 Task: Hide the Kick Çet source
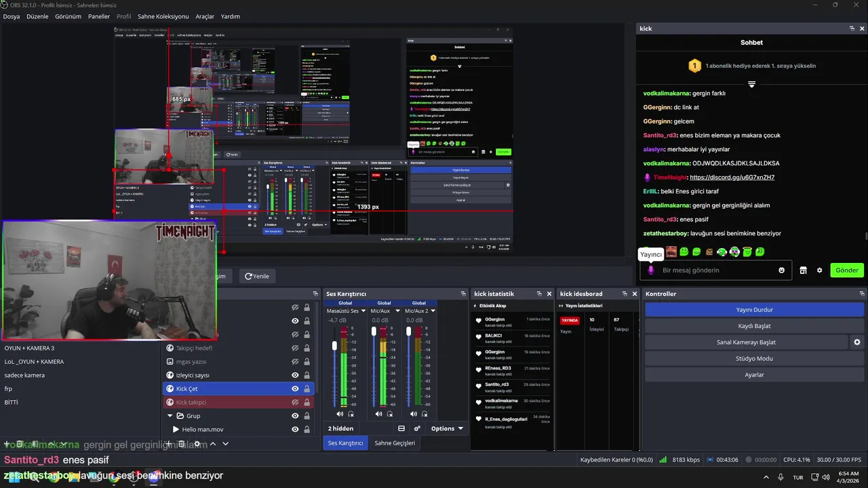pyautogui.click(x=295, y=388)
